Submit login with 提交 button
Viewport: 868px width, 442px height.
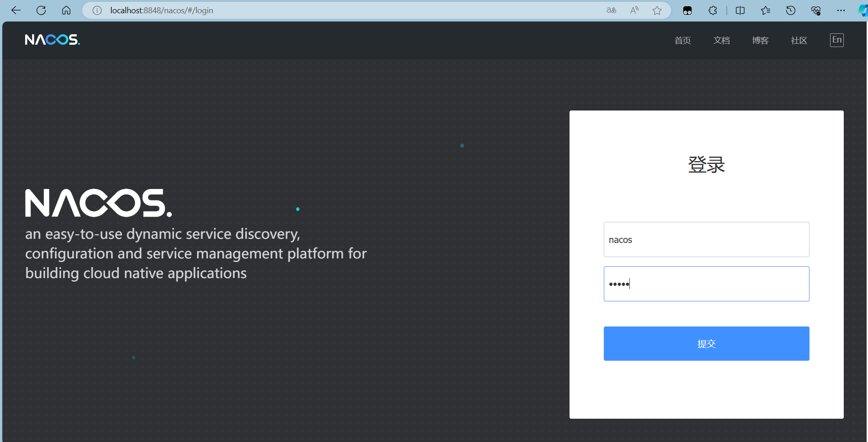pos(706,343)
